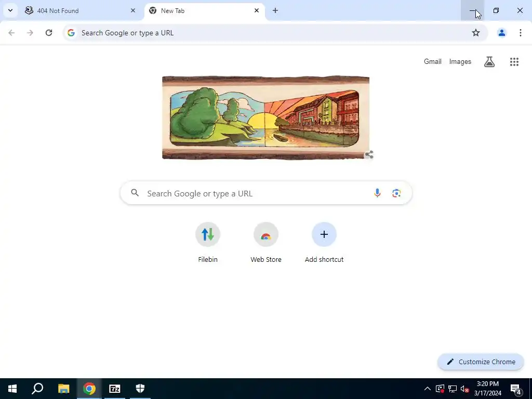Screen dimensions: 532x399
Task: Open Search Labs flask icon
Action: click(489, 62)
